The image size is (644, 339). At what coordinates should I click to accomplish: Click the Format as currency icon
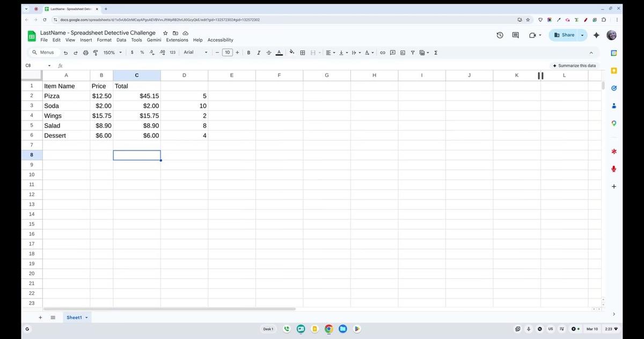tap(132, 52)
